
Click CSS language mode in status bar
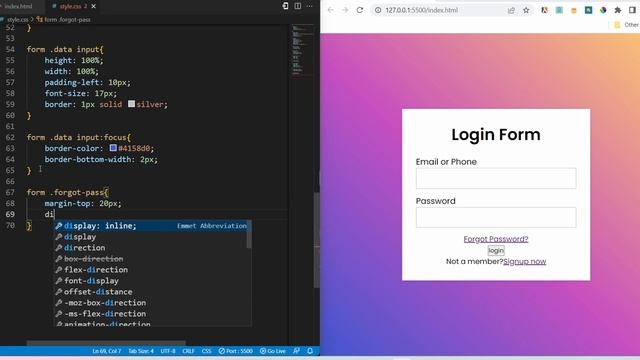pyautogui.click(x=207, y=351)
